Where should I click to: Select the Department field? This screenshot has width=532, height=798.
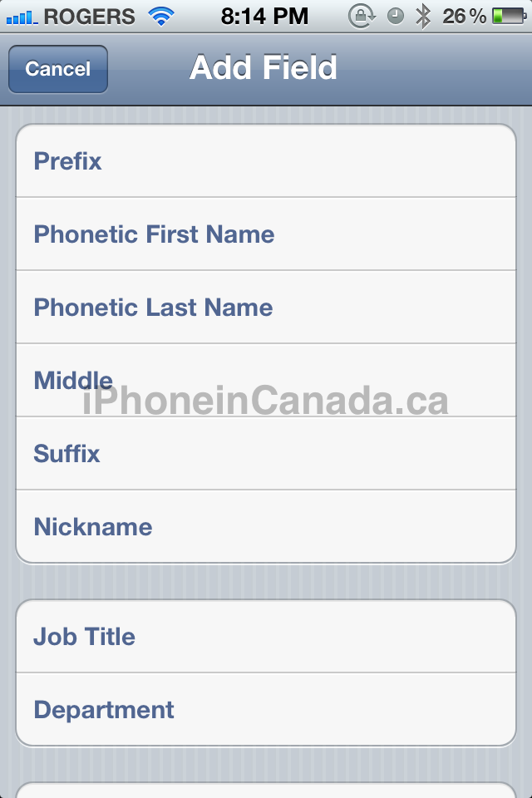266,710
